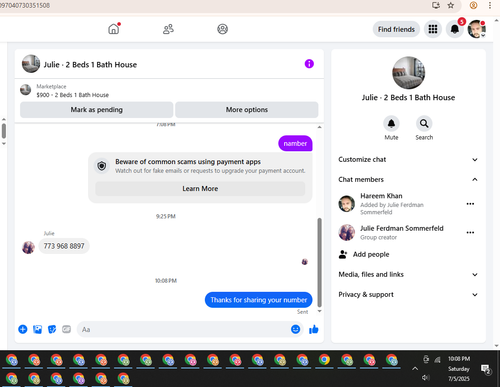Viewport: 500px width, 387px height.
Task: Open the Notifications bell with badge
Action: pyautogui.click(x=455, y=29)
